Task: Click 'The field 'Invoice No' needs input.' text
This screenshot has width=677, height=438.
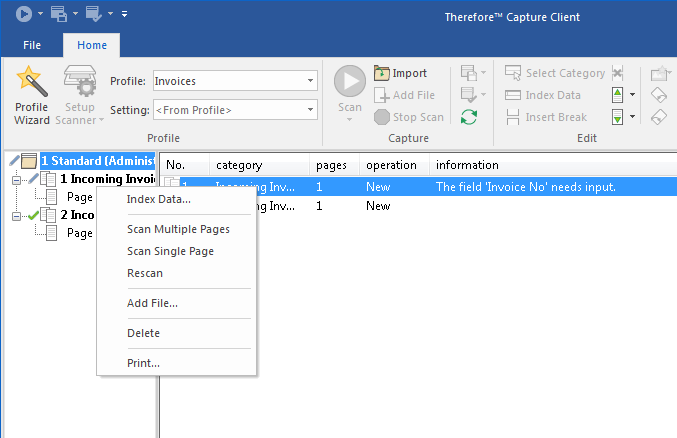Action: coord(525,187)
